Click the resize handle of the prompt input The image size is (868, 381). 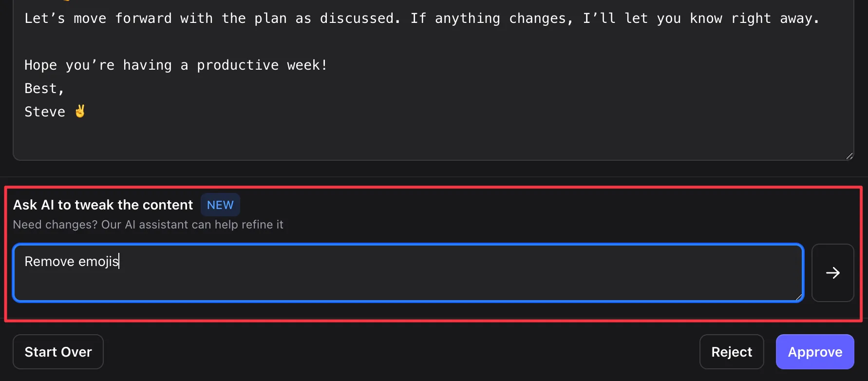click(798, 297)
